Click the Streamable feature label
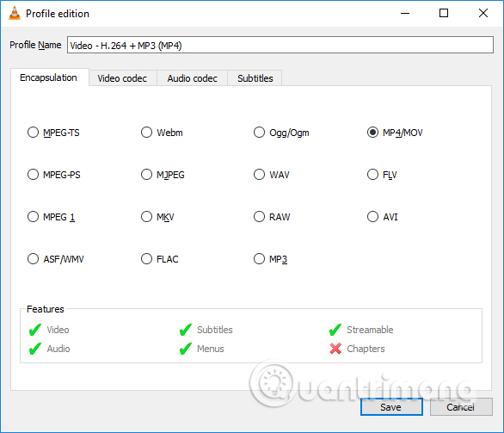 coord(370,330)
